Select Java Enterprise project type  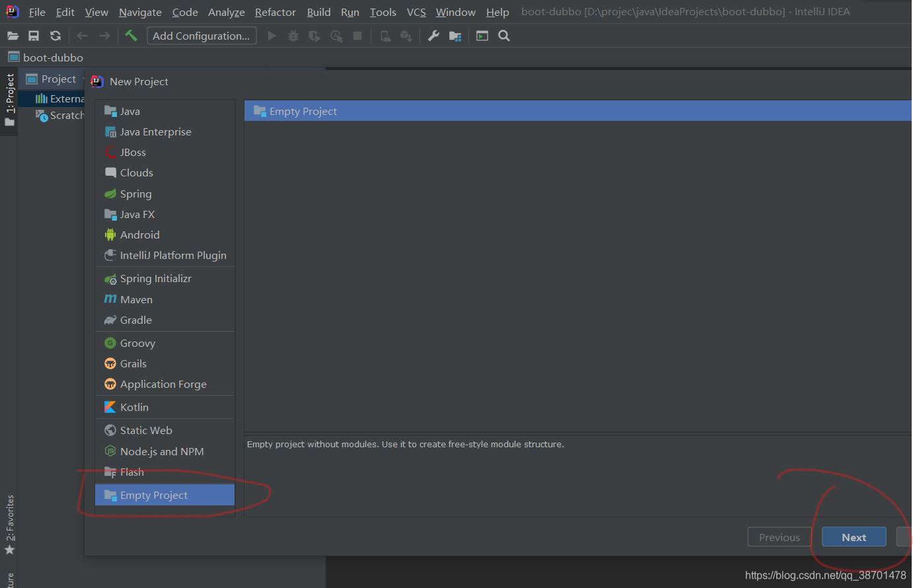pos(165,131)
